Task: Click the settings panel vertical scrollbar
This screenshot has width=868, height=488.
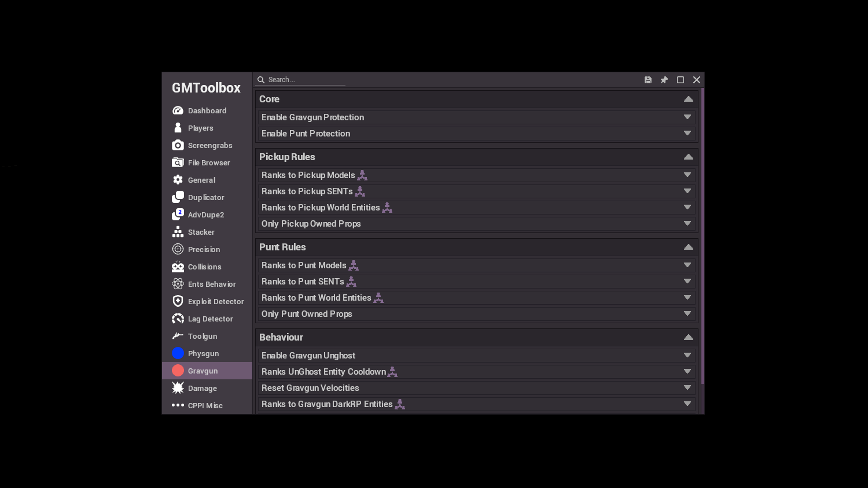Action: 703,236
